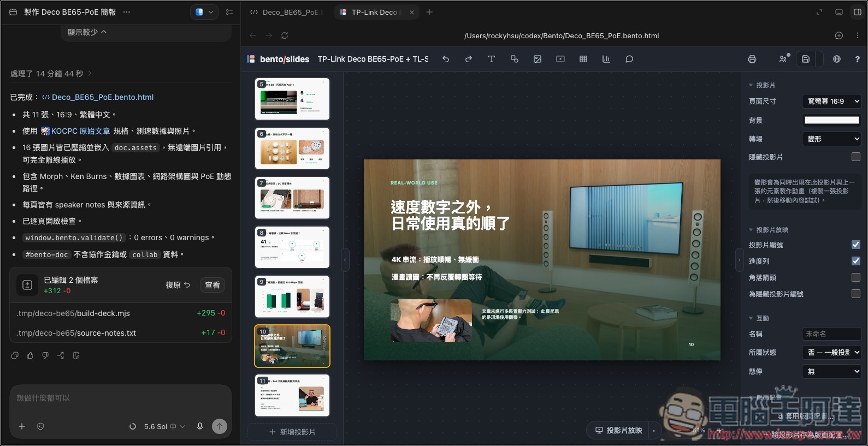
Task: Reload the preview page
Action: 285,35
